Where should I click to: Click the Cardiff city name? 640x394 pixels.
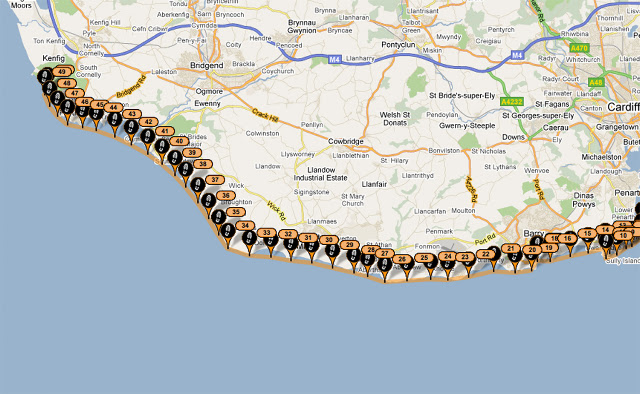pyautogui.click(x=623, y=107)
